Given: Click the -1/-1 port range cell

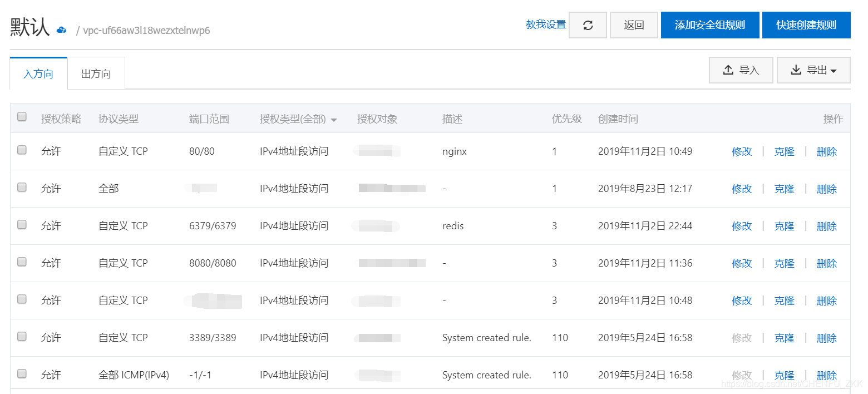Looking at the screenshot, I should (x=200, y=375).
